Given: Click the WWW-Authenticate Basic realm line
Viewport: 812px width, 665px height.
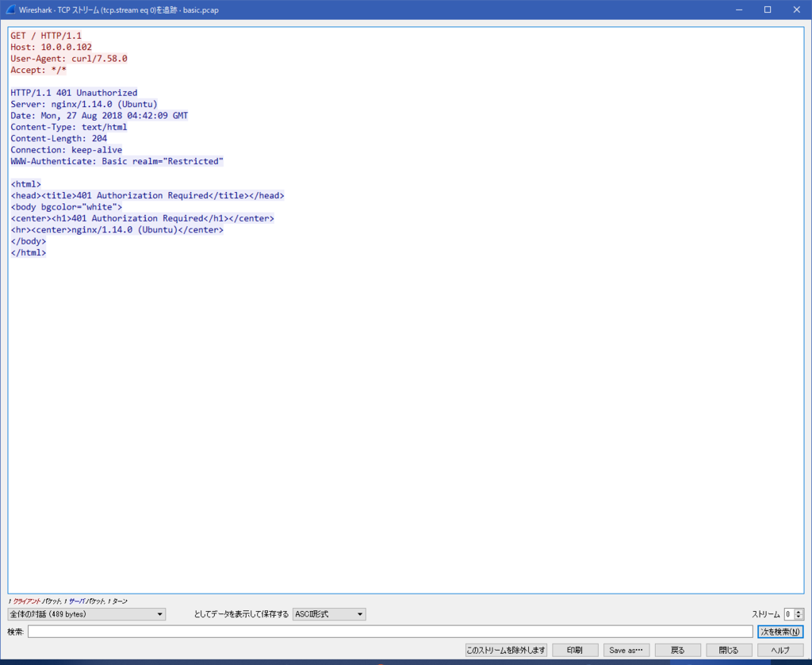Looking at the screenshot, I should [117, 161].
